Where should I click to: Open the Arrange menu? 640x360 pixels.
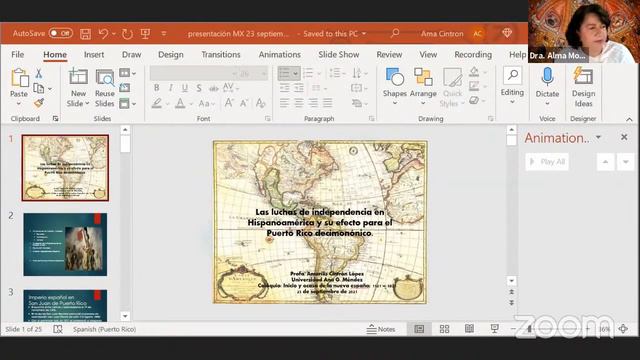[423, 87]
